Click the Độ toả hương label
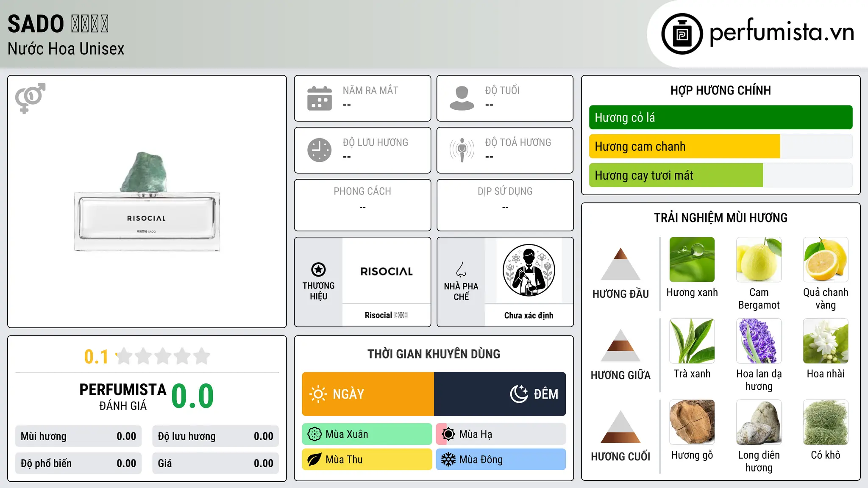Screen dimensions: 868x488 [x=518, y=142]
